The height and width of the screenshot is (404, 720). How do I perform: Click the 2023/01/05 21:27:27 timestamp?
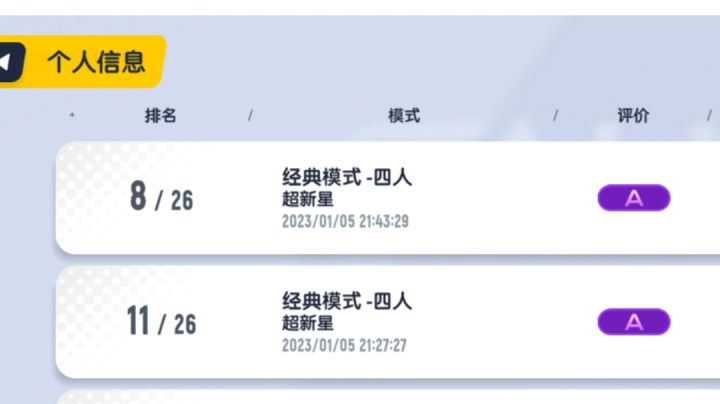click(x=345, y=346)
